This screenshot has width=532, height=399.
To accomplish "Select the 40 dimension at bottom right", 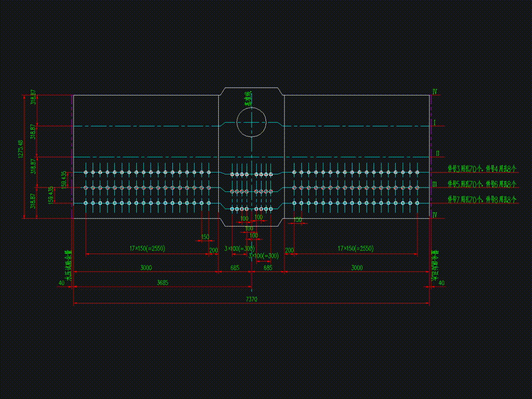I will click(x=441, y=283).
